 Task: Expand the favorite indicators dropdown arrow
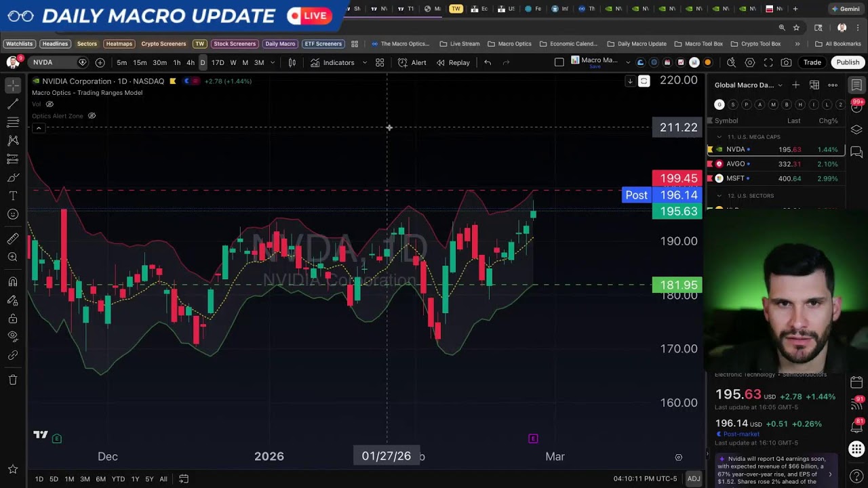pos(364,62)
